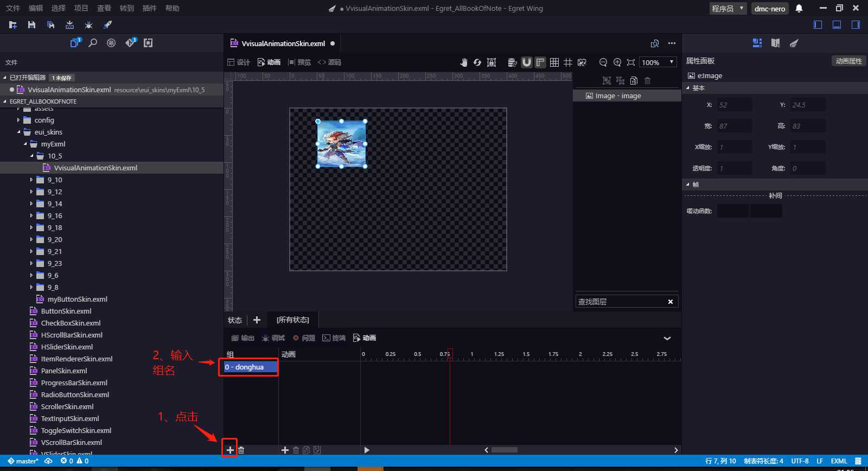This screenshot has height=471, width=868.
Task: Open the search sidebar icon
Action: 93,43
